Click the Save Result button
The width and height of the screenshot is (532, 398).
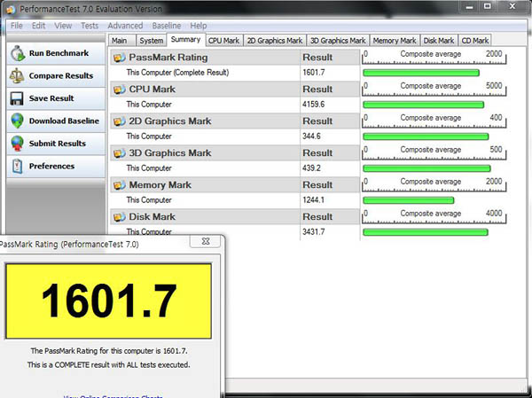[56, 98]
